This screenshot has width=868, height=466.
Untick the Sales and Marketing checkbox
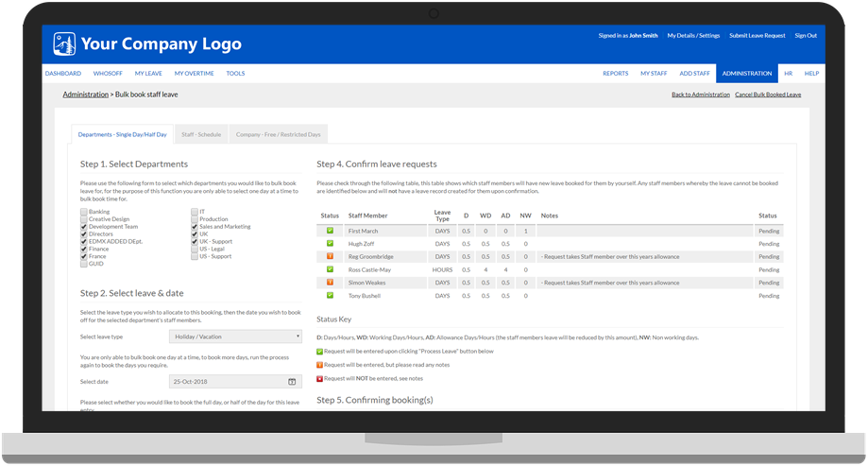pyautogui.click(x=195, y=227)
